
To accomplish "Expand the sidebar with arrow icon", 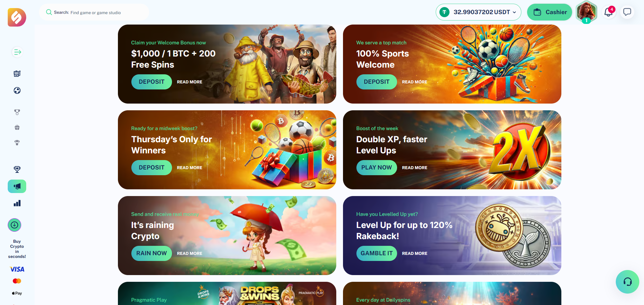I will 17,52.
